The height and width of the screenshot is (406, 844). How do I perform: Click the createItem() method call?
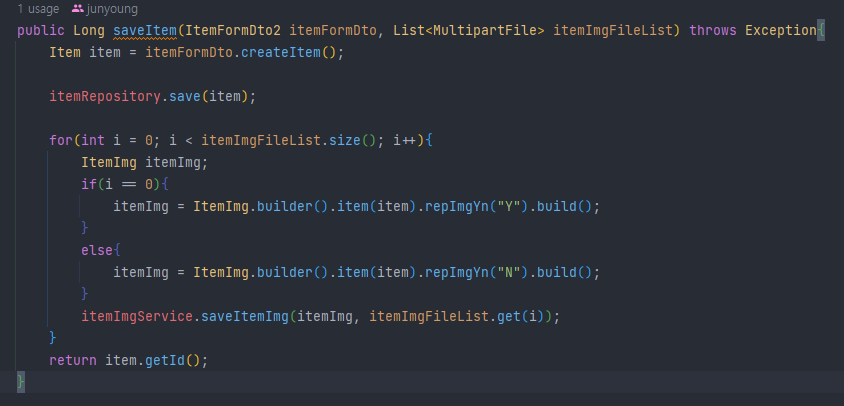pyautogui.click(x=289, y=53)
